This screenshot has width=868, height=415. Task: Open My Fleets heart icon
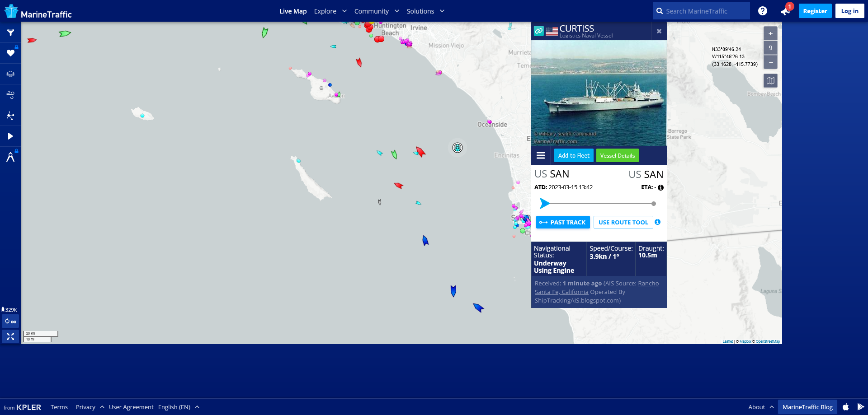click(10, 53)
